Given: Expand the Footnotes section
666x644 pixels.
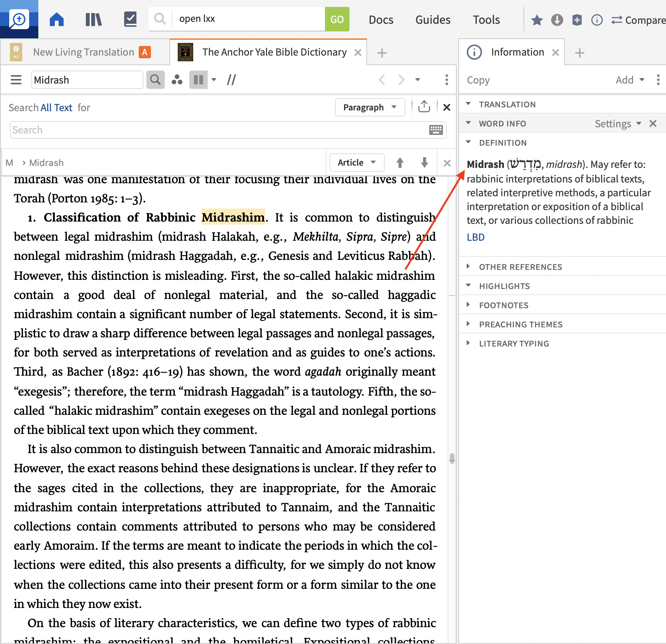Looking at the screenshot, I should [x=468, y=305].
